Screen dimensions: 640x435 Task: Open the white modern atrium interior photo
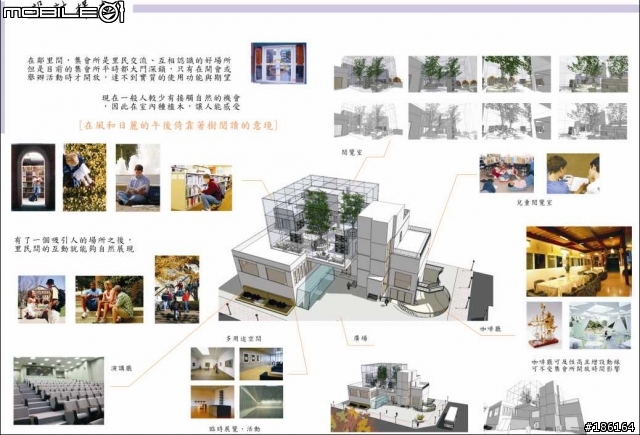pos(600,325)
